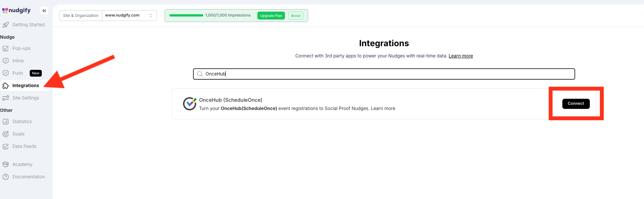The image size is (644, 199).
Task: Open the www.nudgify.com site dropdown
Action: pos(129,15)
